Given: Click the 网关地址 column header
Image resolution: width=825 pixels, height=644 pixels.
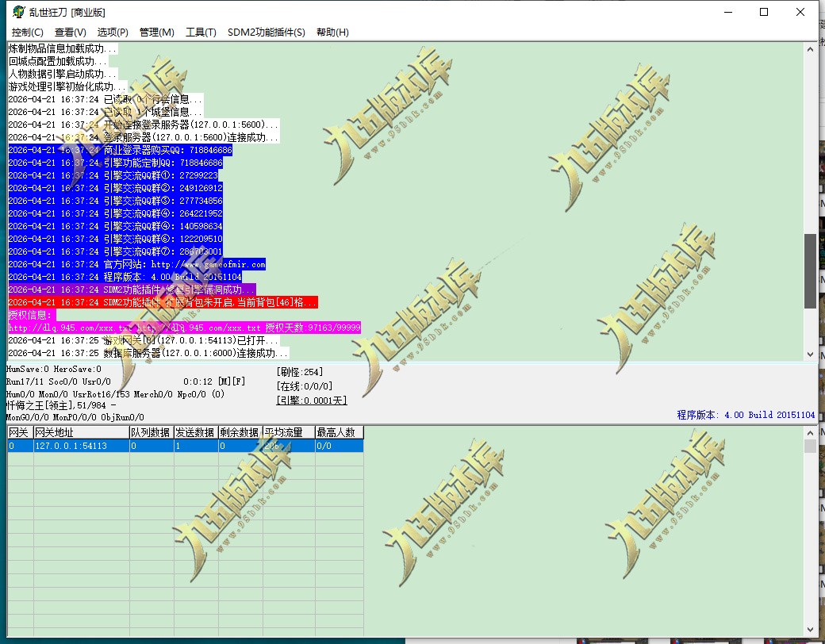Looking at the screenshot, I should point(82,432).
